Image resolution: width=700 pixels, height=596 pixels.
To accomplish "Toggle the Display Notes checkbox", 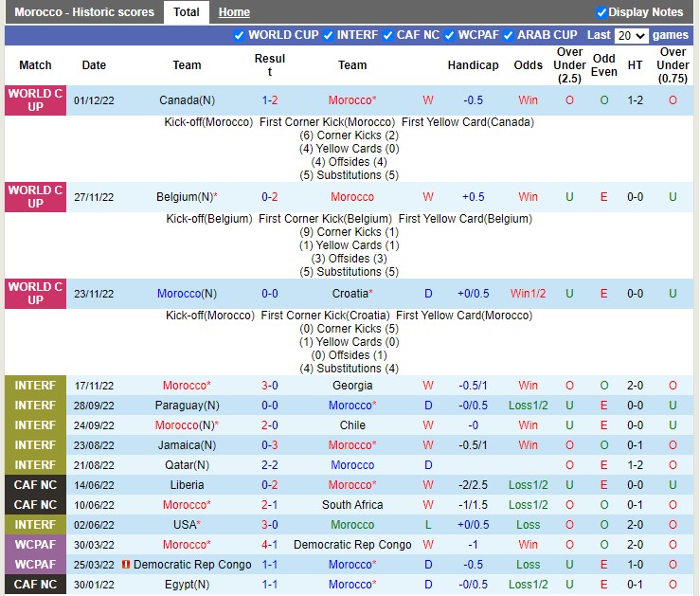I will [601, 12].
